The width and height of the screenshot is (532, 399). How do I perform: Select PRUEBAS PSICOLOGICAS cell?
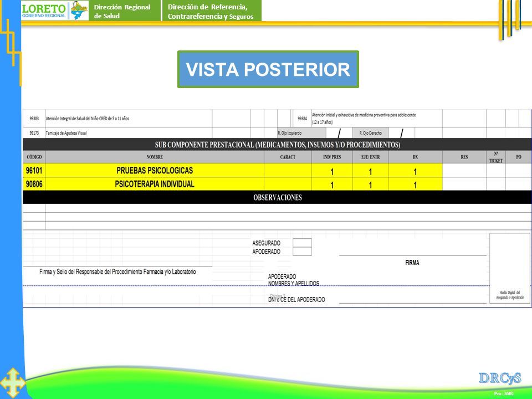[155, 170]
